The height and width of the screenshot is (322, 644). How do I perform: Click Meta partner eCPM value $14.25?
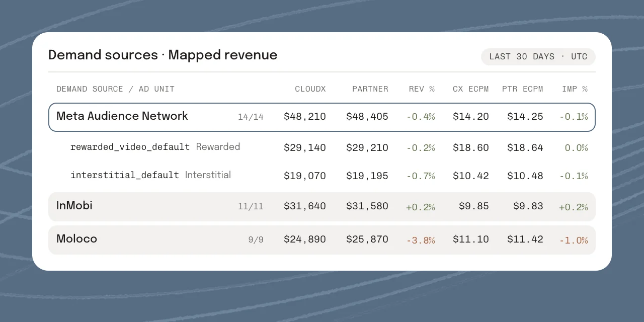click(525, 117)
